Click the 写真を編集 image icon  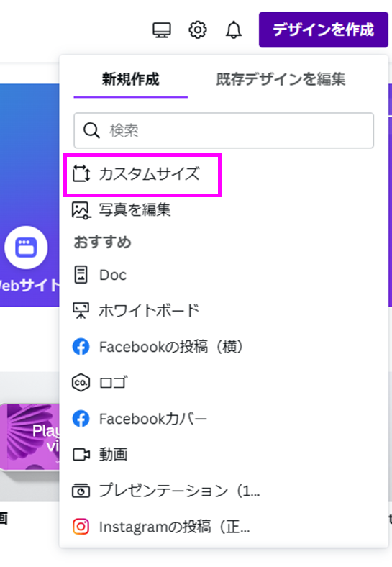(81, 210)
